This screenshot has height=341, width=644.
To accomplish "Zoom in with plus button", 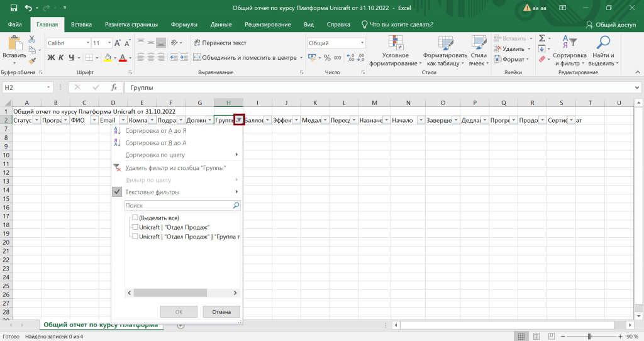I will pos(621,337).
